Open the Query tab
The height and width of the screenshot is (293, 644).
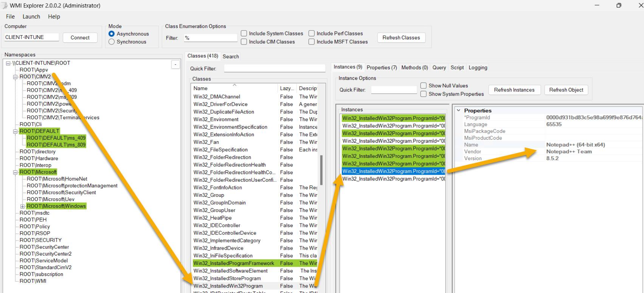click(439, 67)
